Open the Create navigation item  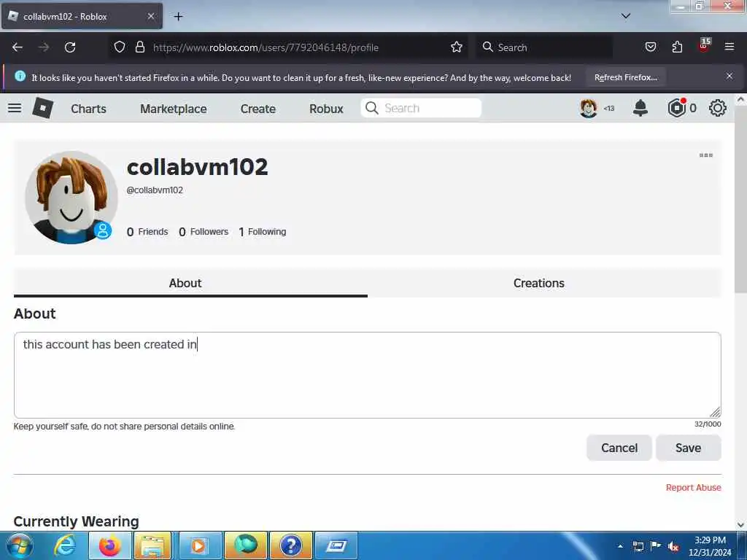coord(258,109)
